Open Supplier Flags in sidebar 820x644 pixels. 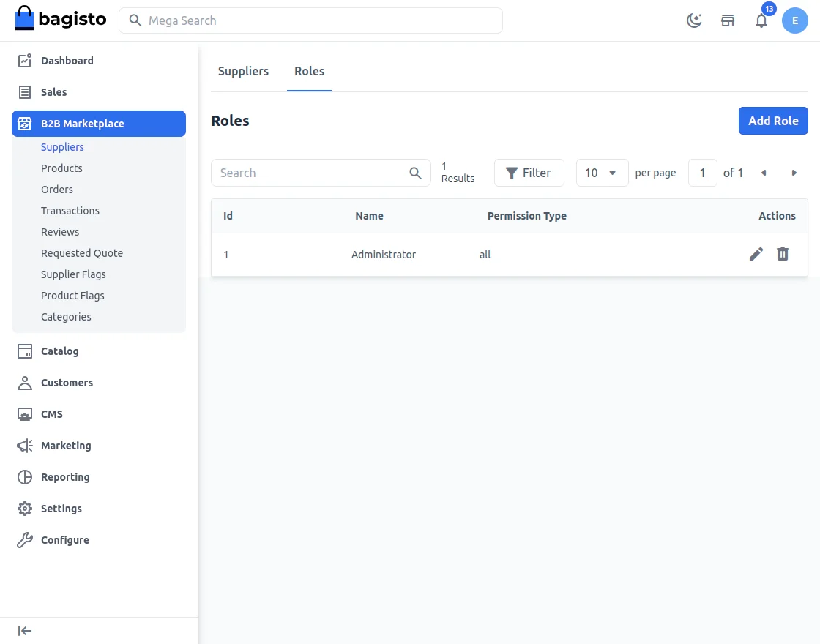(73, 274)
